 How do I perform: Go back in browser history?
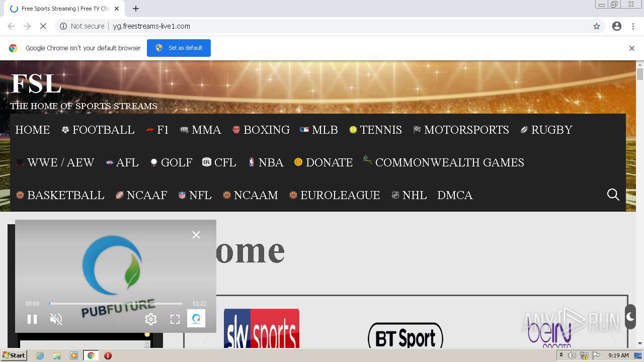[11, 26]
